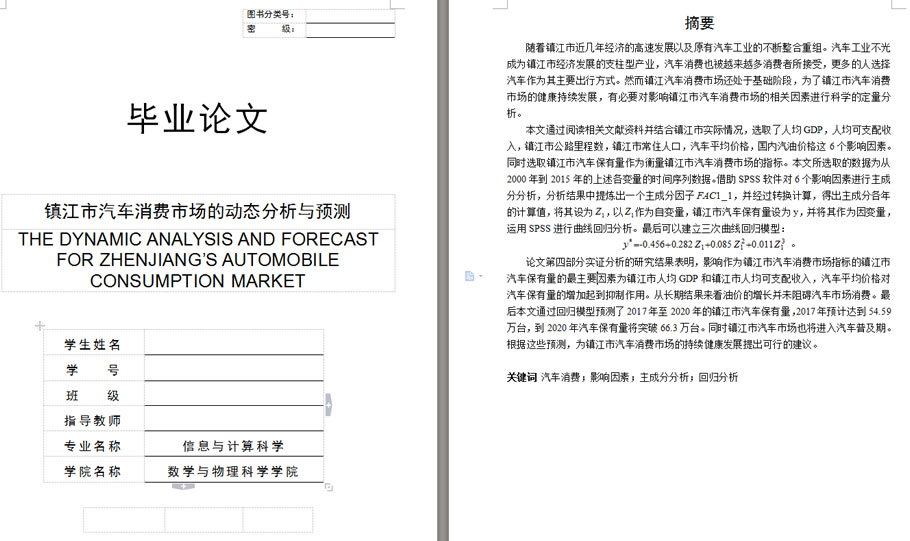Screen dimensions: 910x541
Task: Click the blank cell beside 班级
Action: pyautogui.click(x=234, y=396)
